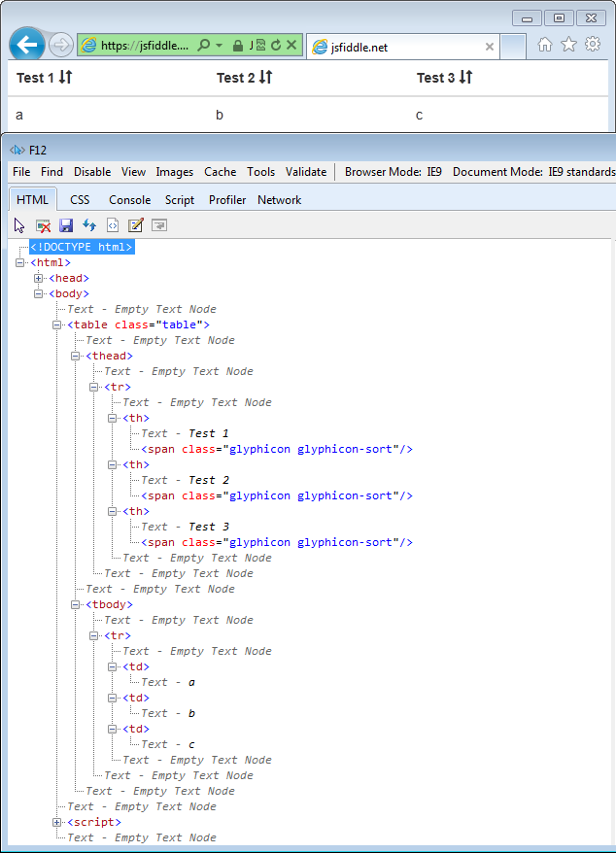Collapse the tbody node

point(75,605)
